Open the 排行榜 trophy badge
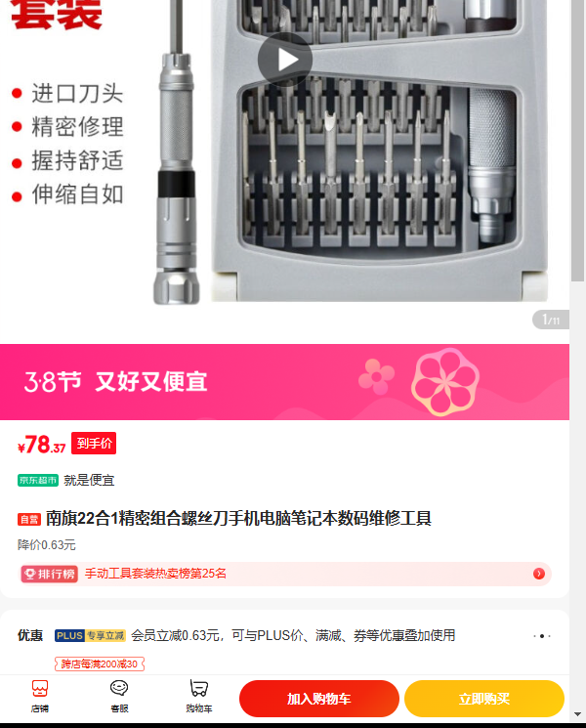The image size is (586, 728). (x=50, y=574)
